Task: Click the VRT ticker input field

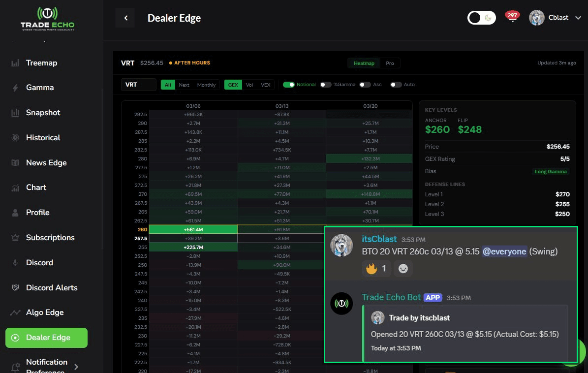Action: (x=138, y=85)
